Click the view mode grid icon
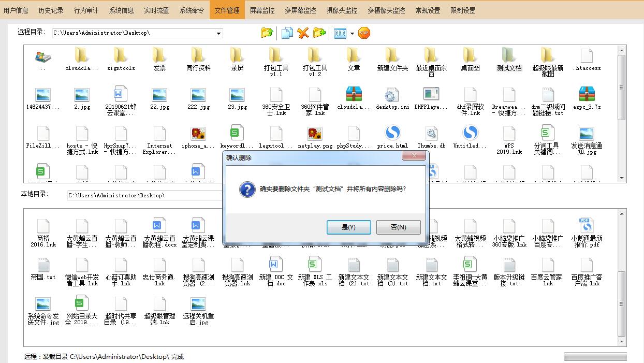 point(340,33)
